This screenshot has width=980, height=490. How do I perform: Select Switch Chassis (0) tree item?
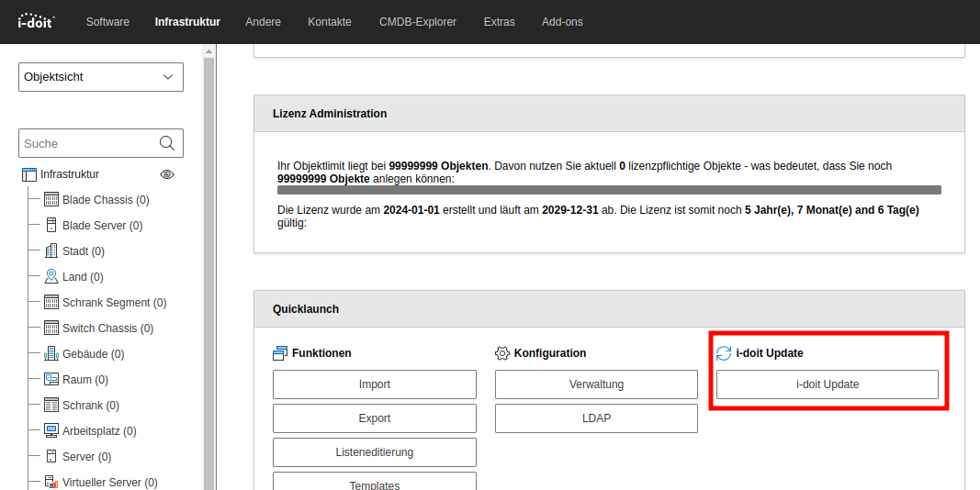[x=107, y=328]
